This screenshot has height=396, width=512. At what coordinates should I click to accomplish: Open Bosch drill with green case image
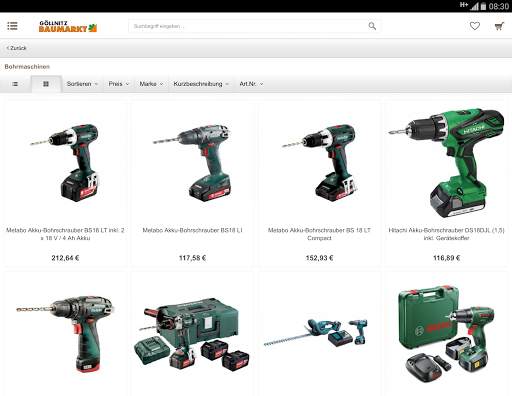446,333
